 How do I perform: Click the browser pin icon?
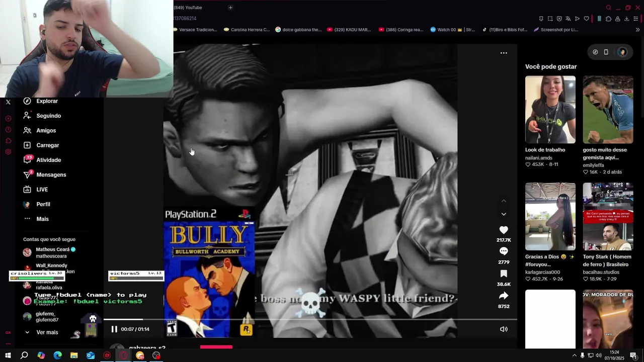(541, 19)
